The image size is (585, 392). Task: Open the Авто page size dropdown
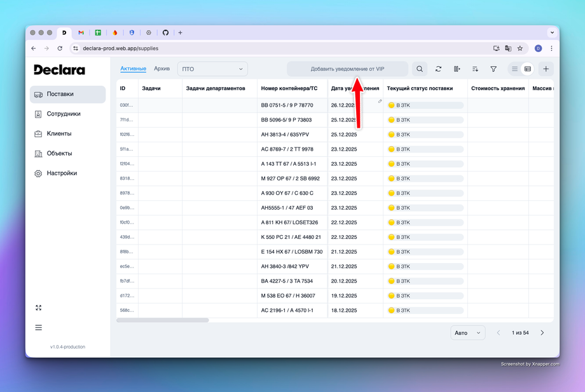click(x=468, y=333)
